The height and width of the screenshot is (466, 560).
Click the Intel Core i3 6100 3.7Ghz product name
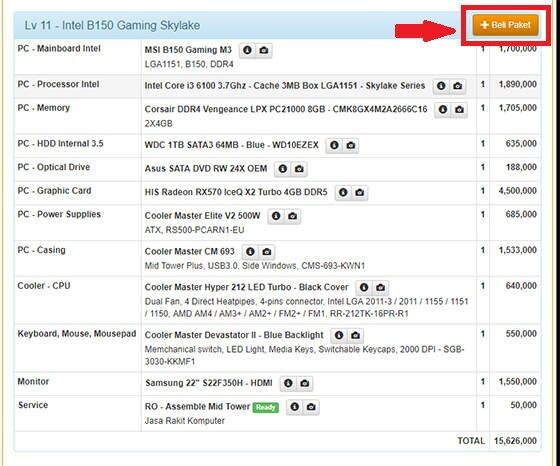click(x=285, y=86)
